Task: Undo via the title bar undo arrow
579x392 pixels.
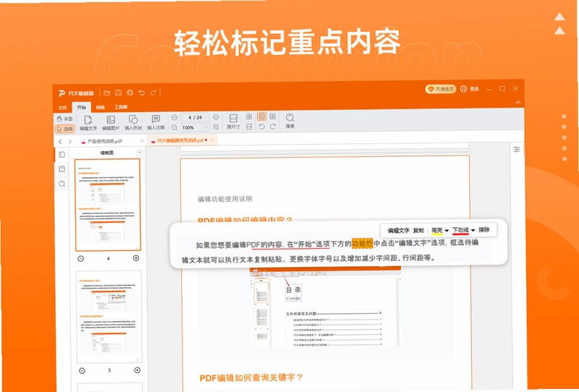Action: 141,93
